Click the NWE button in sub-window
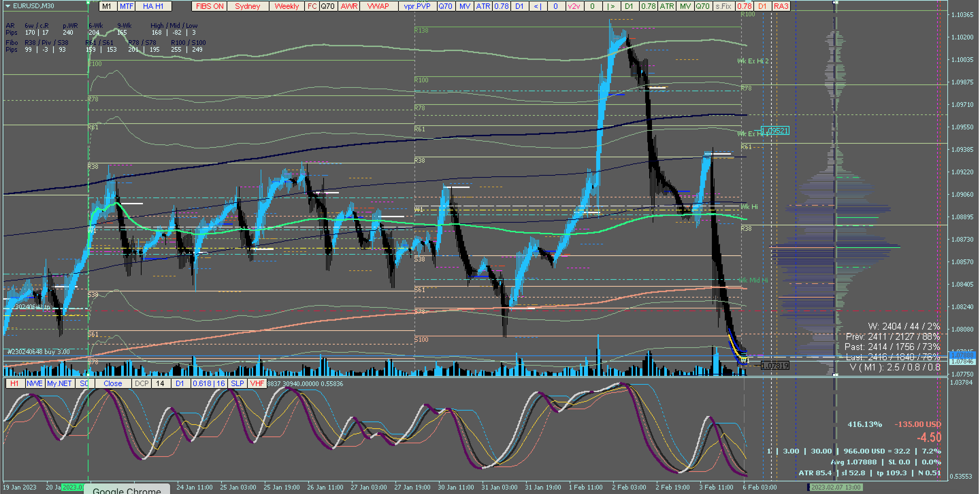The width and height of the screenshot is (980, 494). (x=35, y=383)
